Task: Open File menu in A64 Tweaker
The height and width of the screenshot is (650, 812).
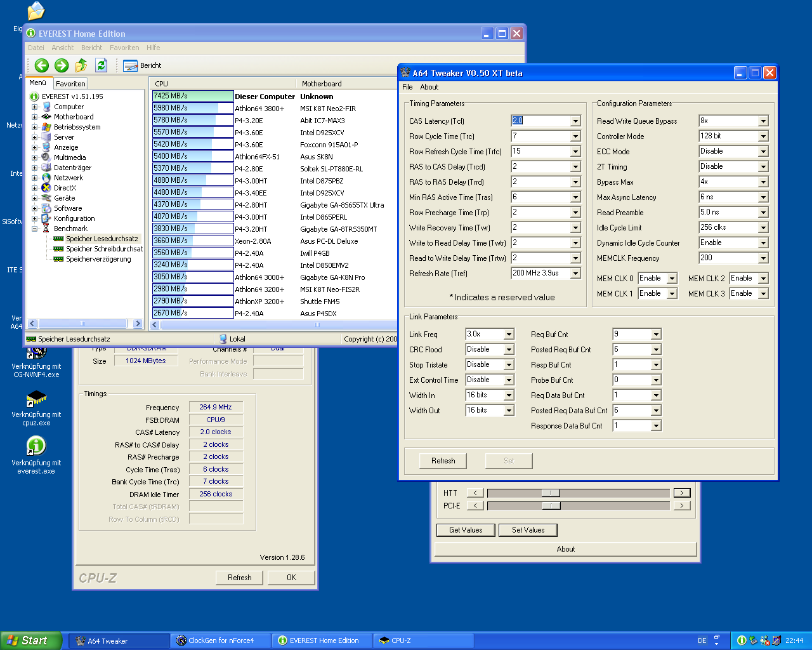Action: [x=407, y=87]
